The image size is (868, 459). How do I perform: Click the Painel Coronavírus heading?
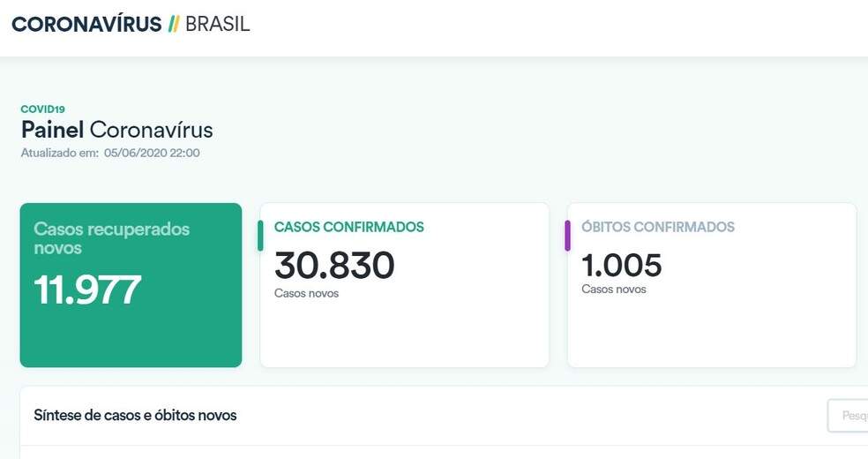pyautogui.click(x=116, y=130)
